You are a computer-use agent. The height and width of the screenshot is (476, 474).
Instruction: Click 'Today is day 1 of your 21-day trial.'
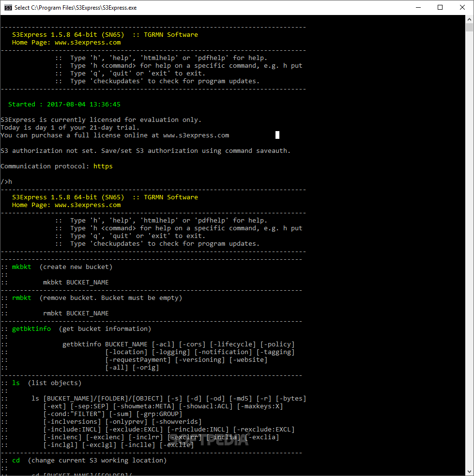click(70, 128)
